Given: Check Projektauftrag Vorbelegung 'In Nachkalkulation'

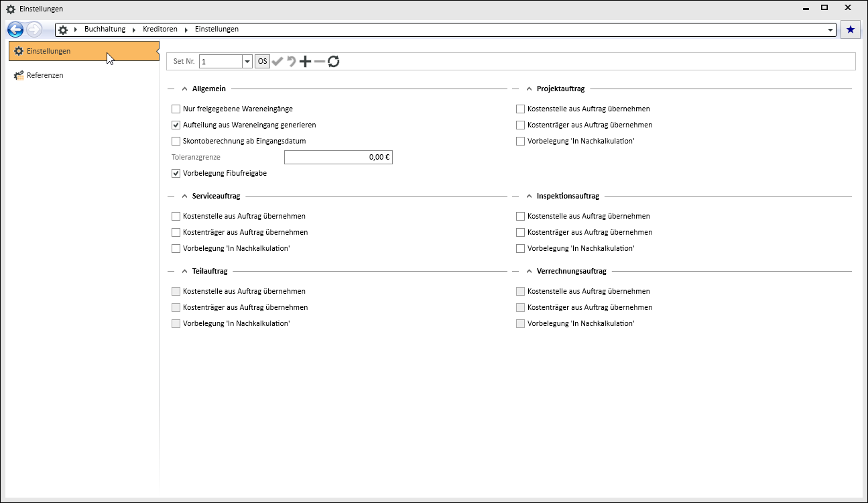Looking at the screenshot, I should [x=521, y=141].
